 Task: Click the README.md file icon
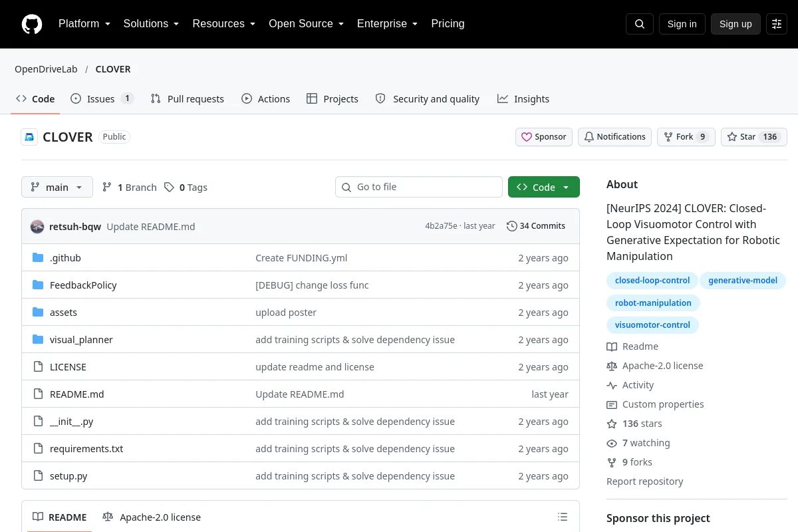click(x=38, y=394)
